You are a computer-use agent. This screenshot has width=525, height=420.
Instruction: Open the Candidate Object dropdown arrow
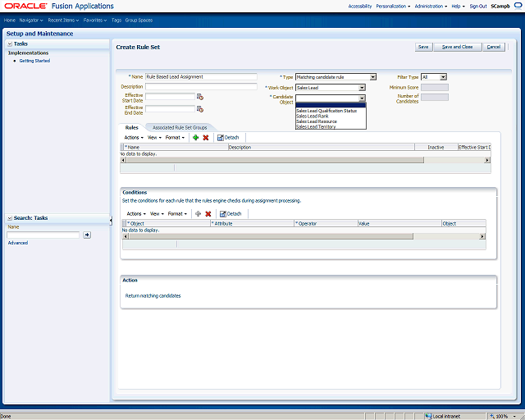coord(362,98)
